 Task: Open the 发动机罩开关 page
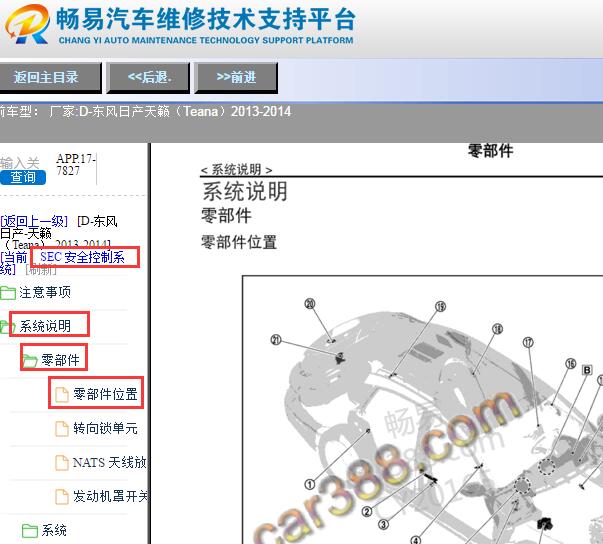click(x=110, y=496)
